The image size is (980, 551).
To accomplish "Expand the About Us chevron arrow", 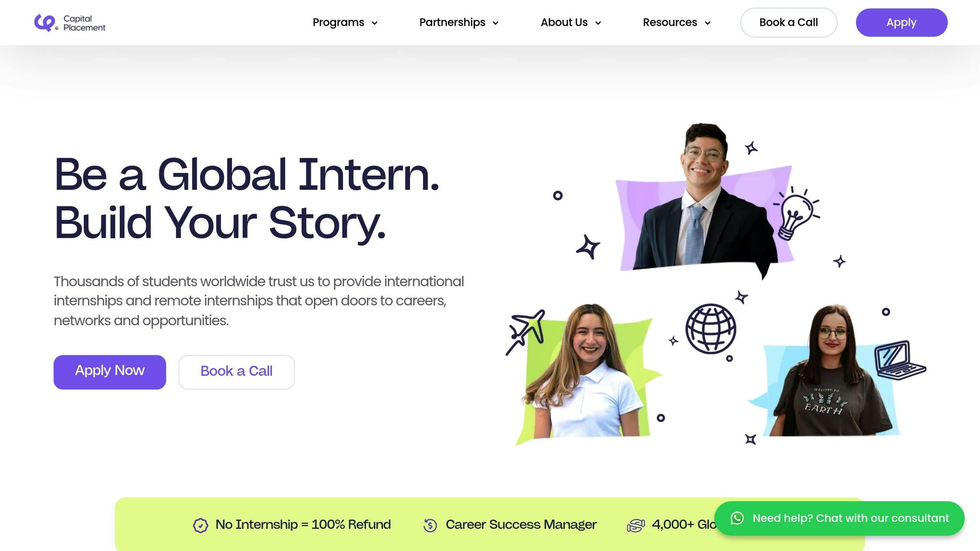I will tap(598, 23).
